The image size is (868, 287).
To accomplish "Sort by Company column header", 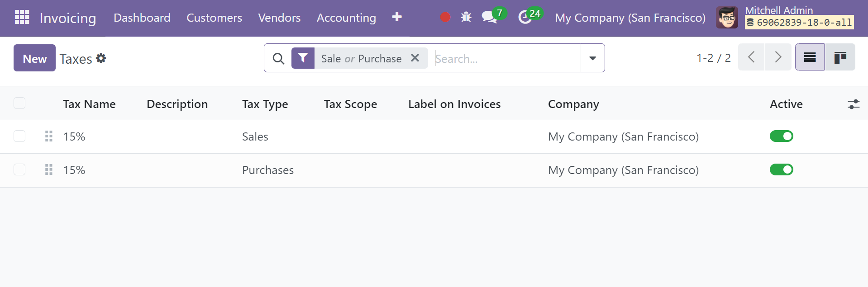I will (573, 104).
